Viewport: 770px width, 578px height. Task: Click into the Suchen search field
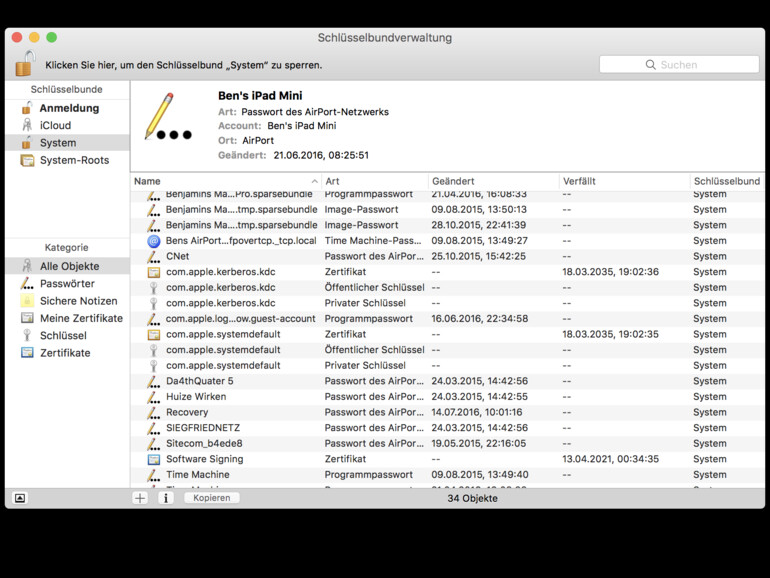coord(679,65)
